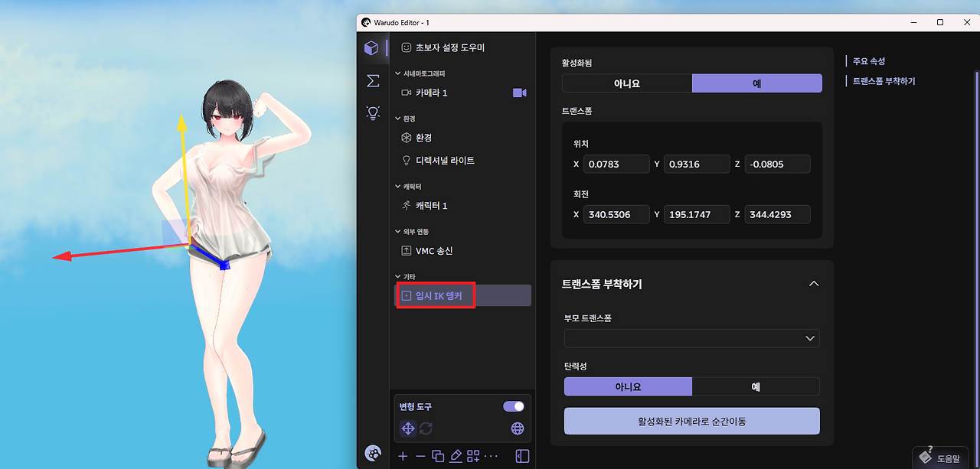
Task: Select the 카메라 1 asset
Action: click(462, 93)
